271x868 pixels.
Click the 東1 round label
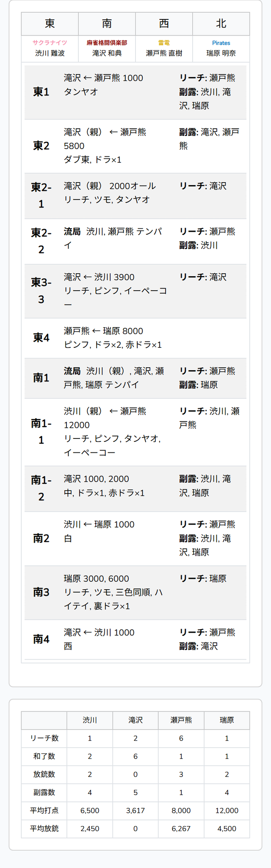(41, 92)
